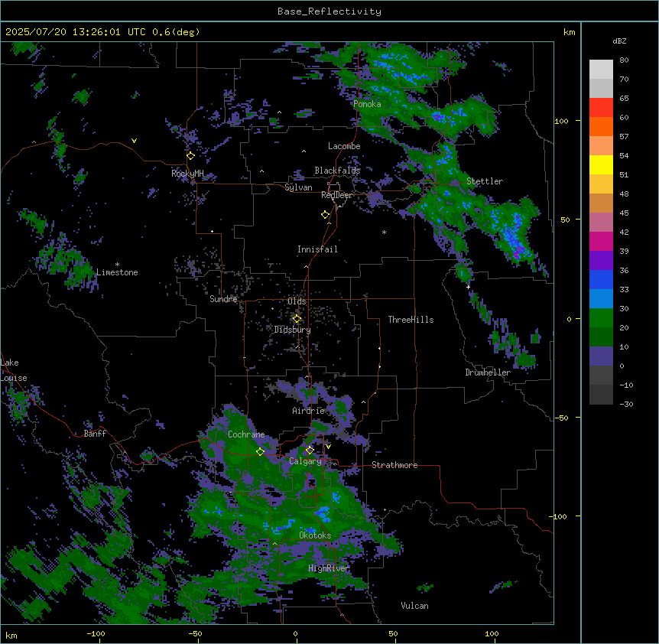The height and width of the screenshot is (644, 659).
Task: Click the yellow diamond marker between Olds and Didsbury
Action: pos(297,319)
